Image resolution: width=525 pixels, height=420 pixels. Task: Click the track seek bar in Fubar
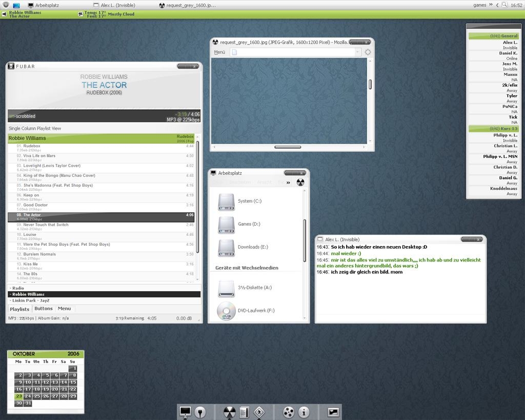[x=104, y=116]
